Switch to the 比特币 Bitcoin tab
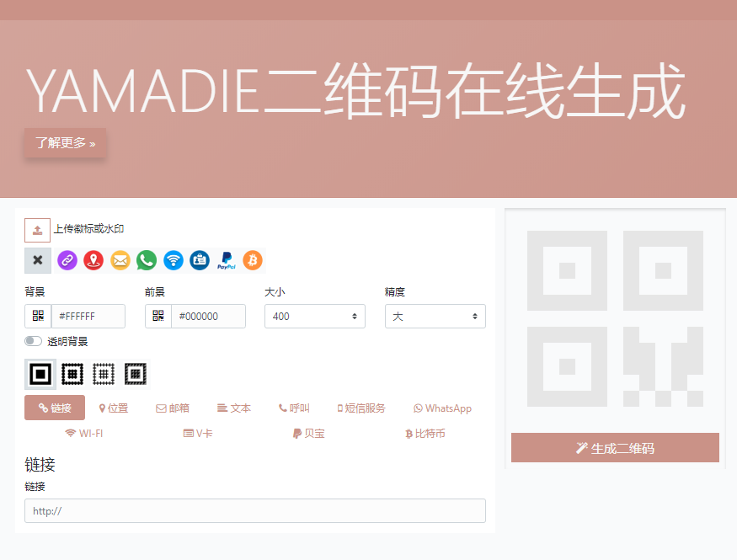 (x=425, y=433)
